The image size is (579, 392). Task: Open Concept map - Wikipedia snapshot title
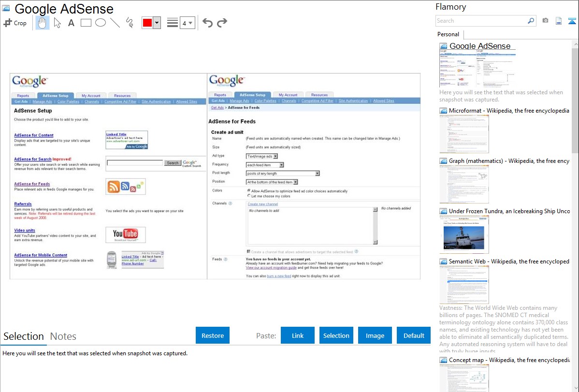coord(509,360)
